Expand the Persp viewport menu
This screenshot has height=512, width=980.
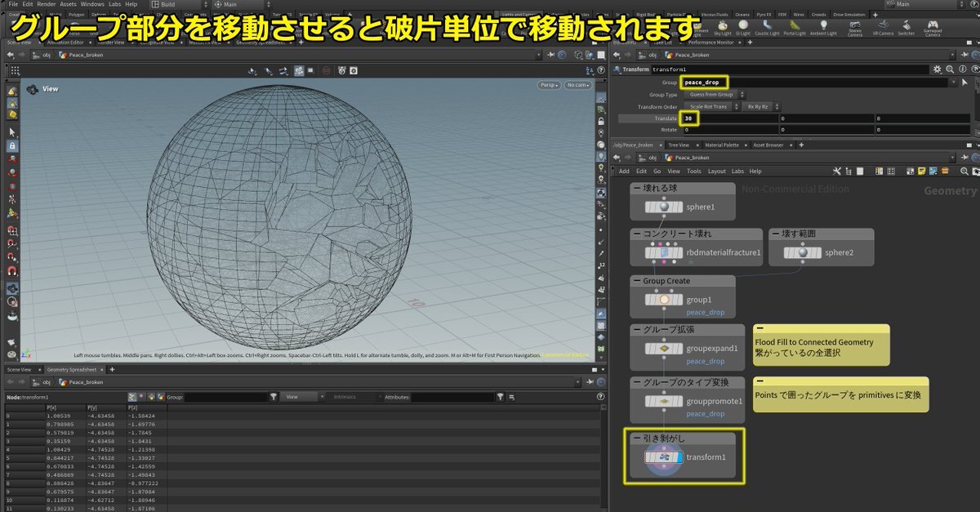pyautogui.click(x=549, y=85)
